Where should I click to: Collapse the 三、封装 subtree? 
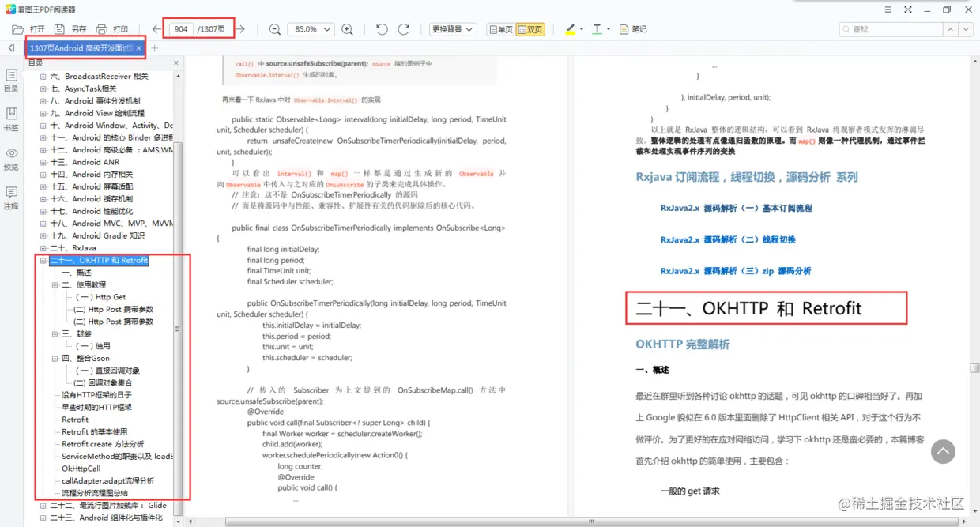click(55, 333)
